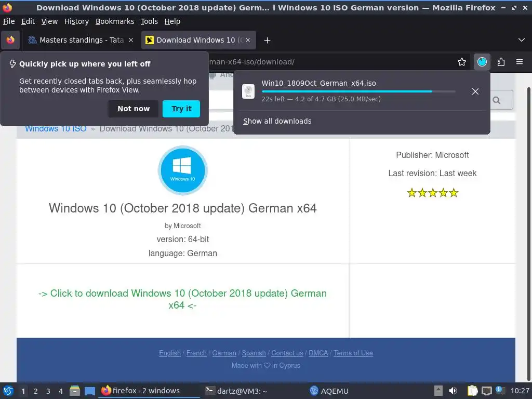Cancel the Win10 ISO download
Screen dimensions: 532x399
pyautogui.click(x=475, y=91)
